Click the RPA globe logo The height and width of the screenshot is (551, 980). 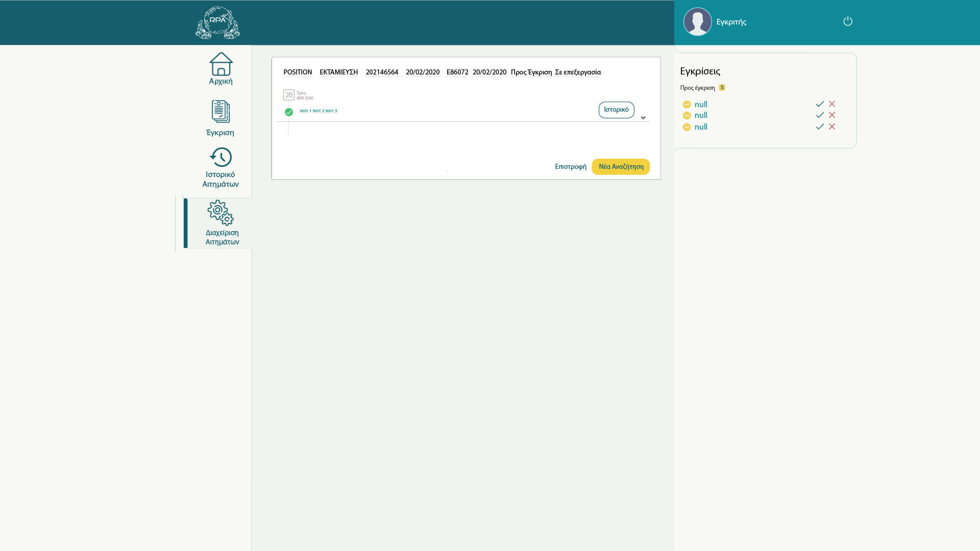coord(217,23)
